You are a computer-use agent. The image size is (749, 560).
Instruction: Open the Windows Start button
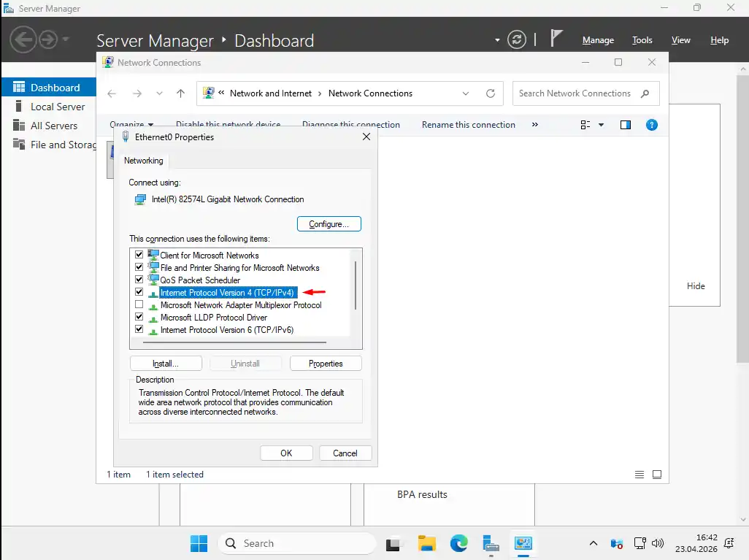(199, 543)
